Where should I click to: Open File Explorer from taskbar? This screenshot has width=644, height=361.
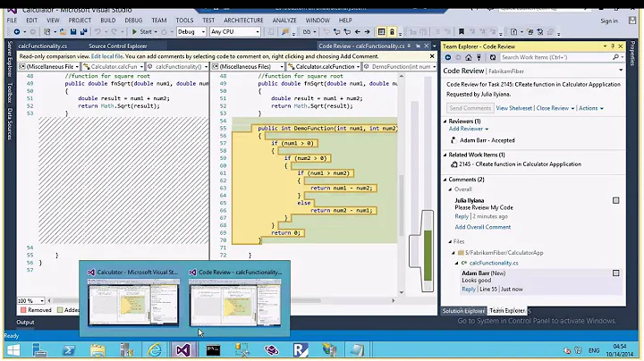tap(97, 350)
